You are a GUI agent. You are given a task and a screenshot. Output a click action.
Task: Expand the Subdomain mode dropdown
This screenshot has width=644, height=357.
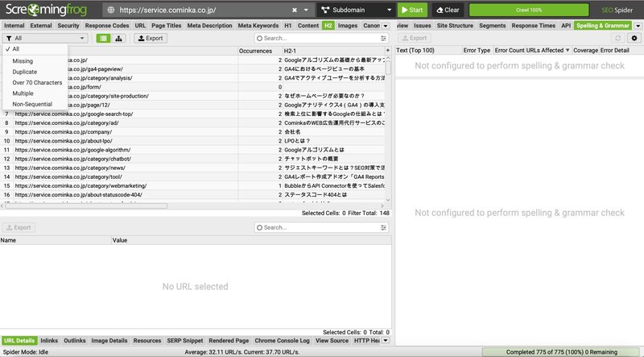coord(389,10)
